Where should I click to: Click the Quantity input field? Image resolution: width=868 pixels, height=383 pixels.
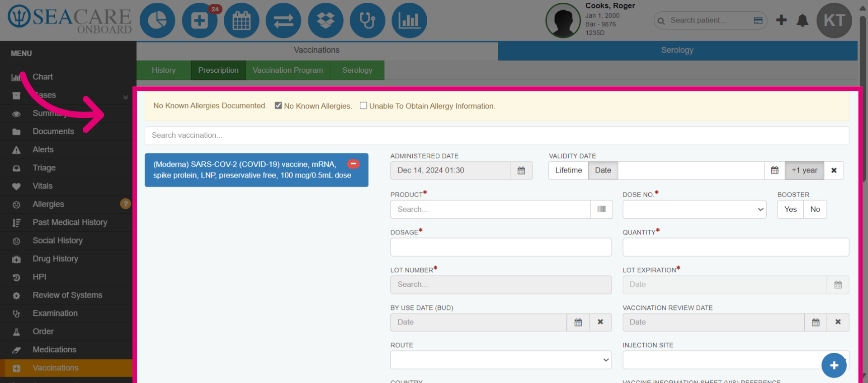click(x=736, y=247)
